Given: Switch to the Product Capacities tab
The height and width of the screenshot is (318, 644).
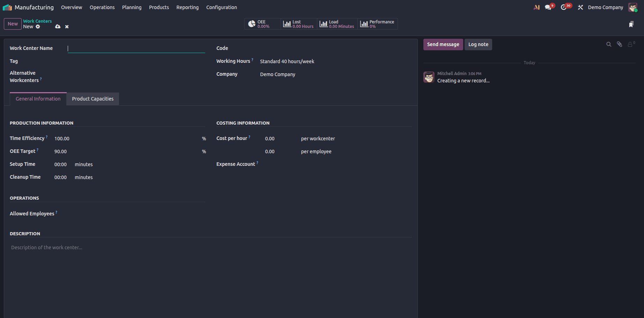Looking at the screenshot, I should pyautogui.click(x=92, y=99).
